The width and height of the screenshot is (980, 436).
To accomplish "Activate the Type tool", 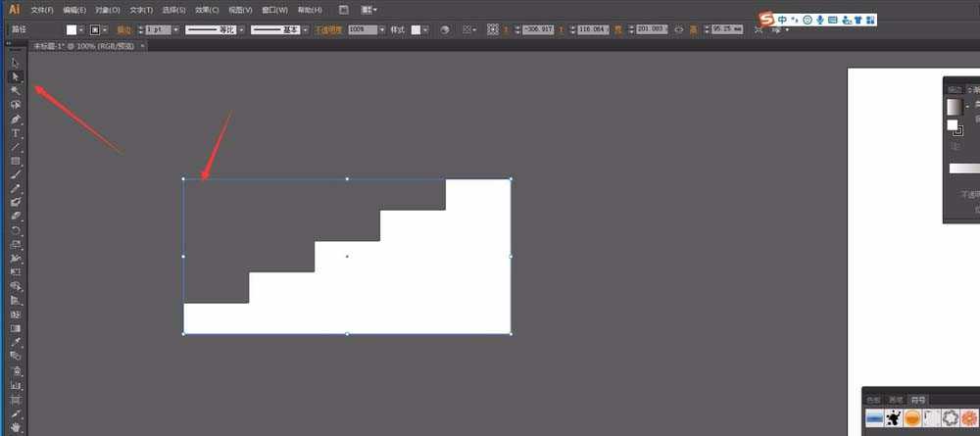I will coord(16,133).
